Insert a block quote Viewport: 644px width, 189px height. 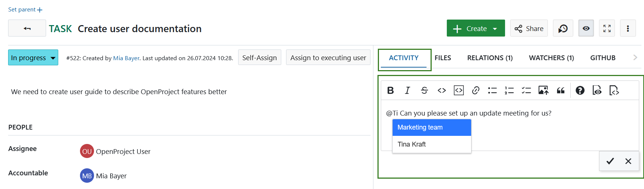click(560, 90)
